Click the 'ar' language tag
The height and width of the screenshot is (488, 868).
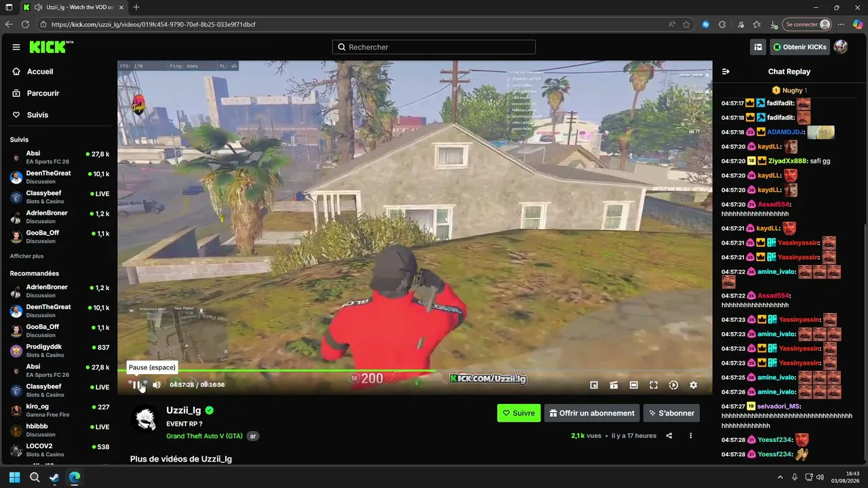point(253,436)
